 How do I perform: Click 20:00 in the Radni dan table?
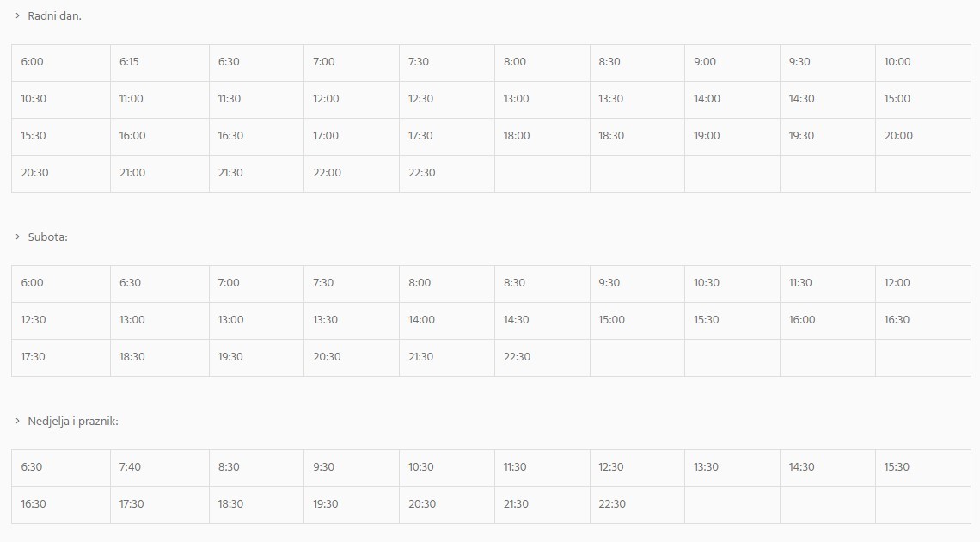898,136
